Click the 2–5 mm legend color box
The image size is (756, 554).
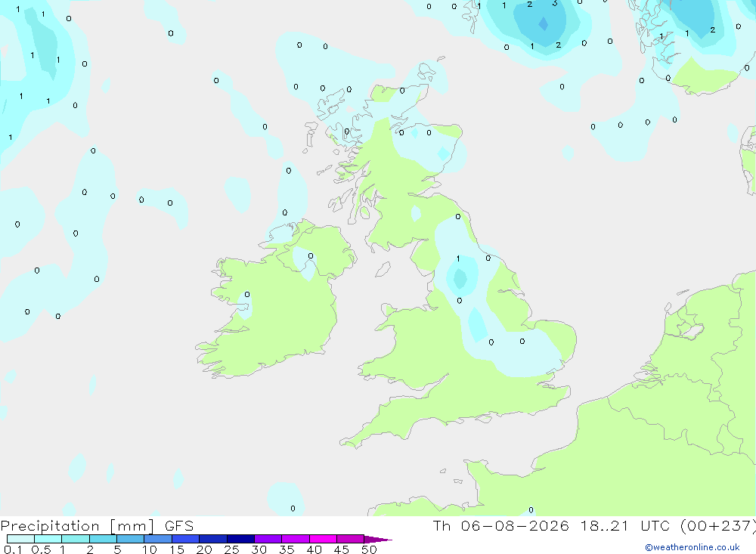(x=103, y=539)
